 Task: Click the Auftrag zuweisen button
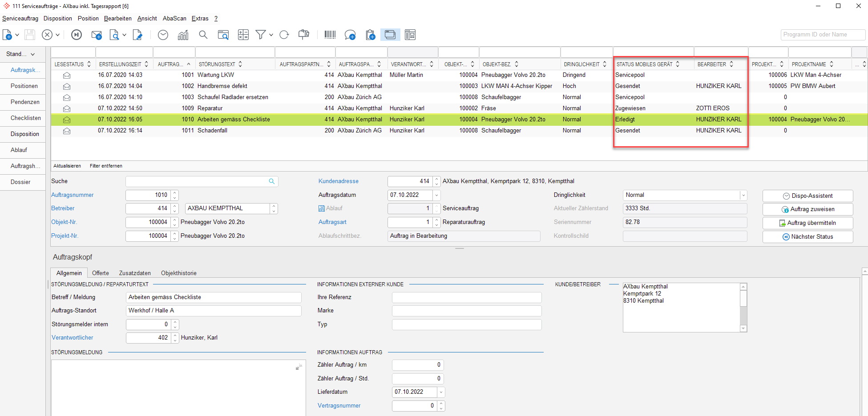tap(807, 209)
